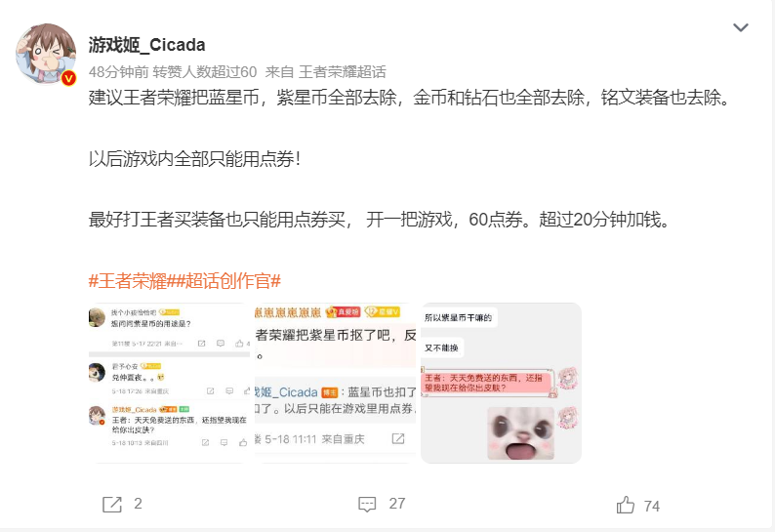Open 王者荣耀超话 source link

(342, 72)
